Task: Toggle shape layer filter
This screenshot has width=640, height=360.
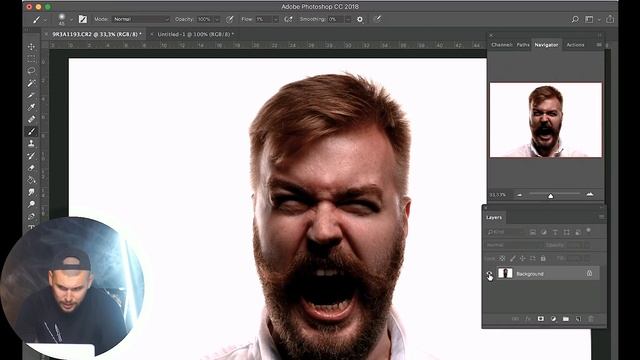Action: pyautogui.click(x=567, y=232)
